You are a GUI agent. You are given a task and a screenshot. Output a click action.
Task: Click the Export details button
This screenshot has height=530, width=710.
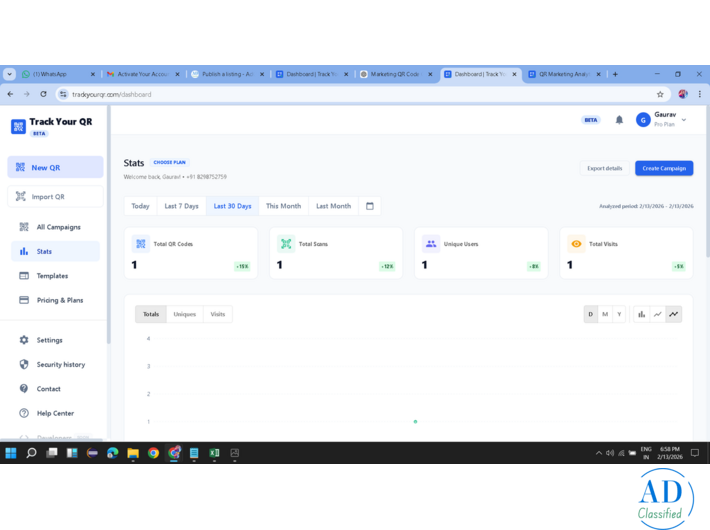604,168
